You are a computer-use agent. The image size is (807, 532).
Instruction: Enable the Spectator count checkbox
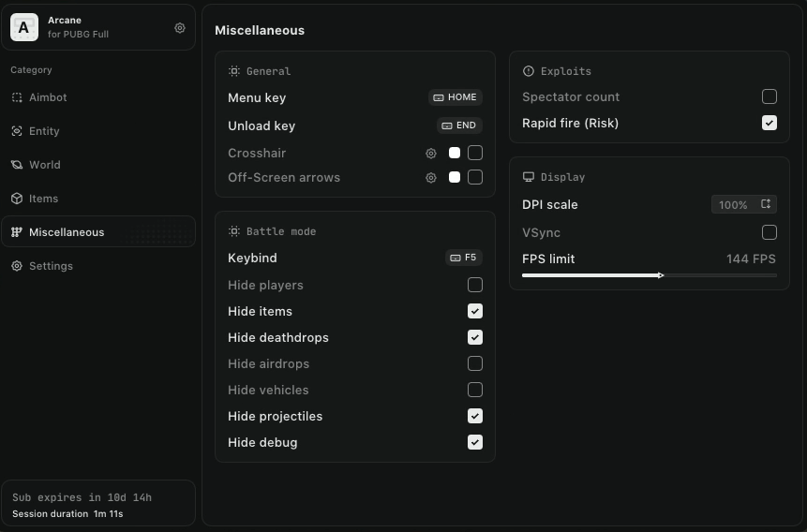(769, 96)
